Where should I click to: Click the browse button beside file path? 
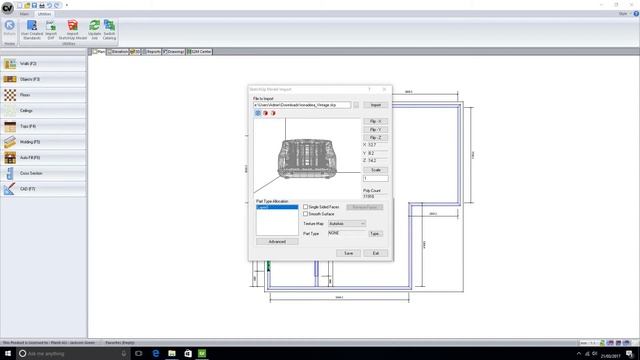356,105
